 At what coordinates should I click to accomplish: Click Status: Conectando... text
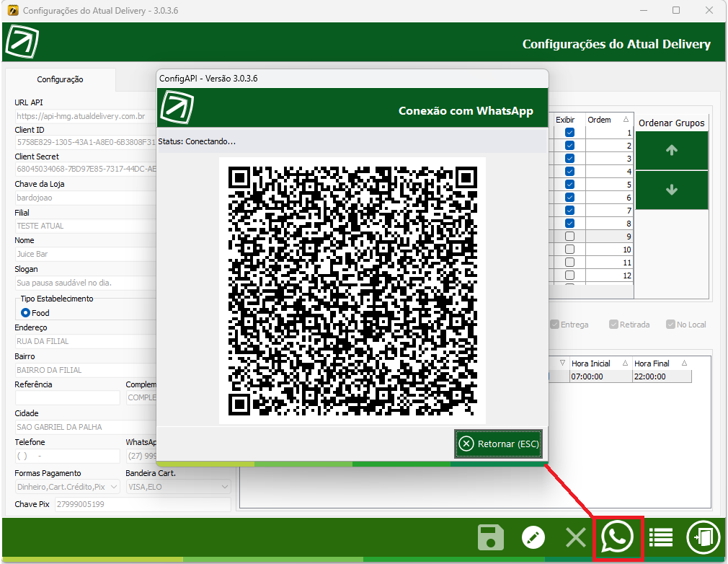(x=197, y=141)
